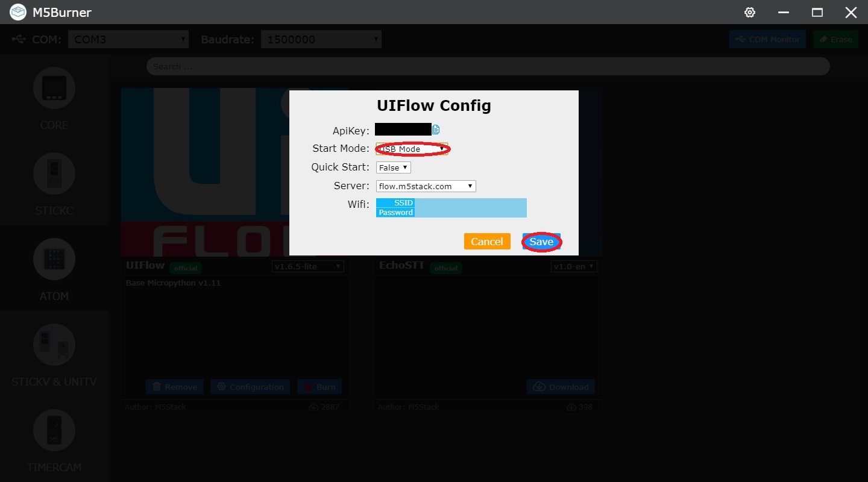This screenshot has height=482, width=868.
Task: Open the Baudrate dropdown
Action: [x=321, y=39]
